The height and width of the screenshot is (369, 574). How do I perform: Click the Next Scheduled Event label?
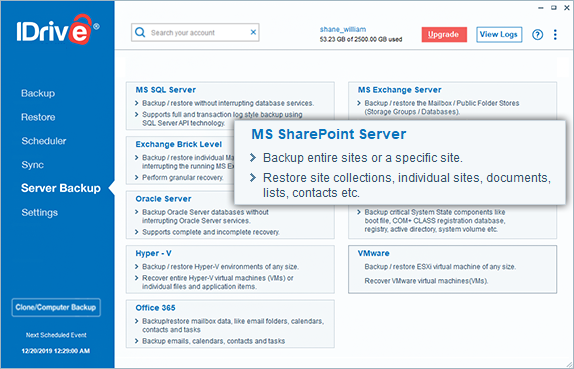tap(56, 335)
